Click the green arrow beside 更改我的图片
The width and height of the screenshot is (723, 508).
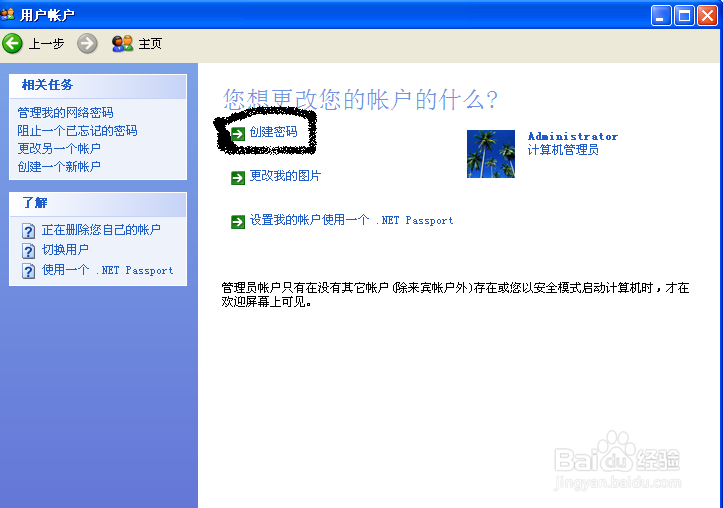[x=238, y=177]
